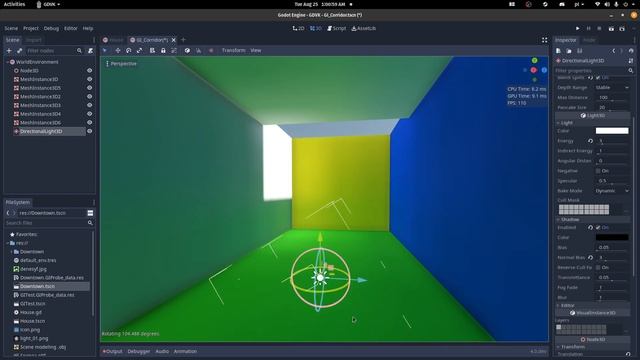Toggle the snap tool icon

[x=199, y=51]
